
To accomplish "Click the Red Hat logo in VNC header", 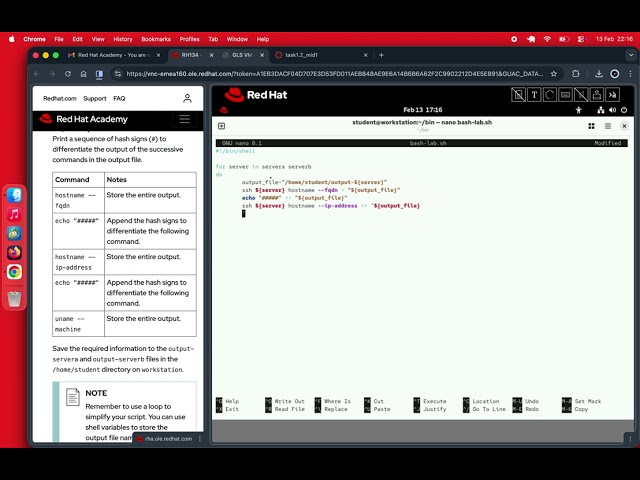I will (x=256, y=95).
